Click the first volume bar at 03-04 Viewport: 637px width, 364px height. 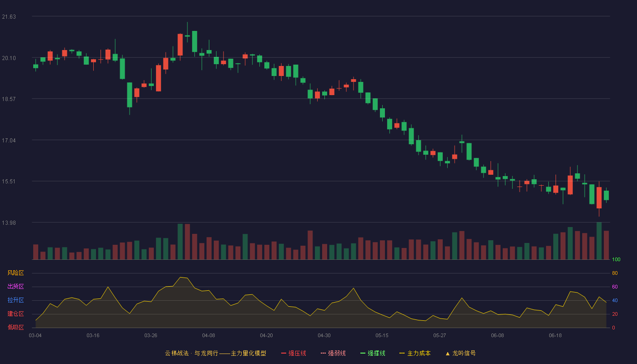point(35,252)
